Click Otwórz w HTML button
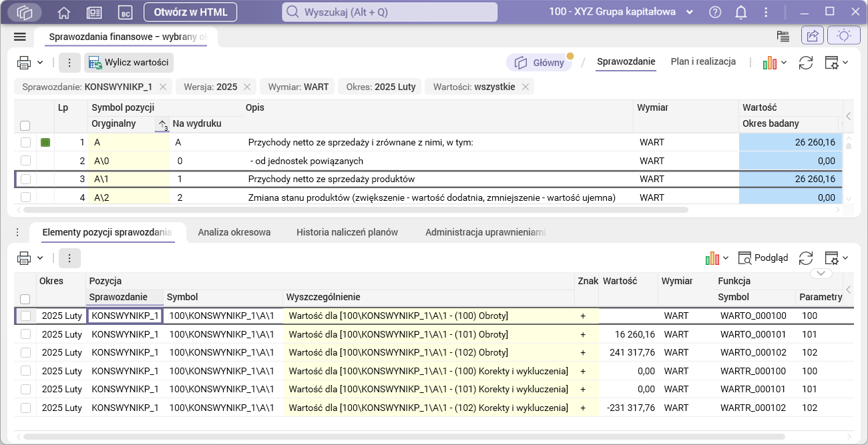Viewport: 868px width, 445px height. pos(190,12)
